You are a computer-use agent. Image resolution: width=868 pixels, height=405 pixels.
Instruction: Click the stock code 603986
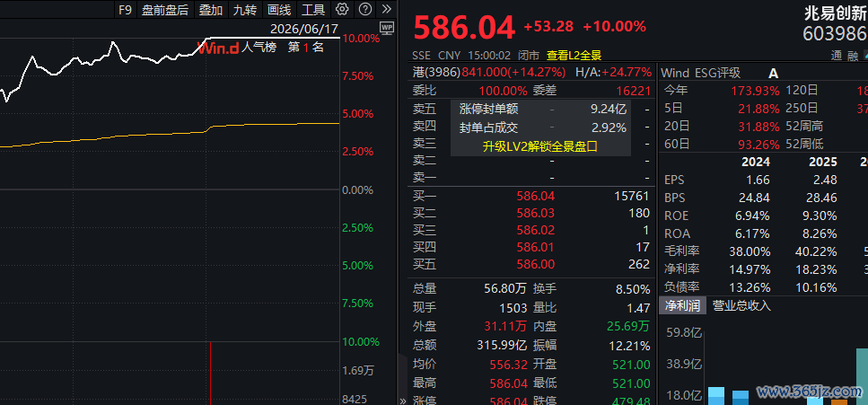[x=836, y=35]
